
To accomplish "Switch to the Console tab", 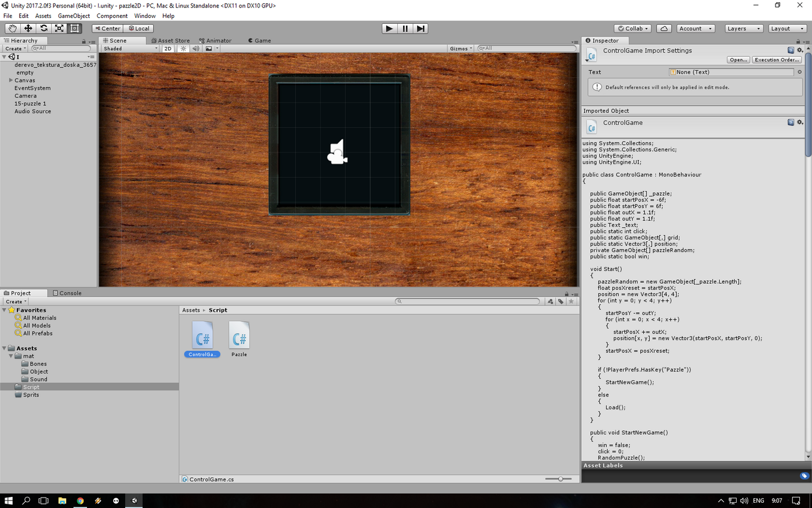I will click(x=67, y=293).
